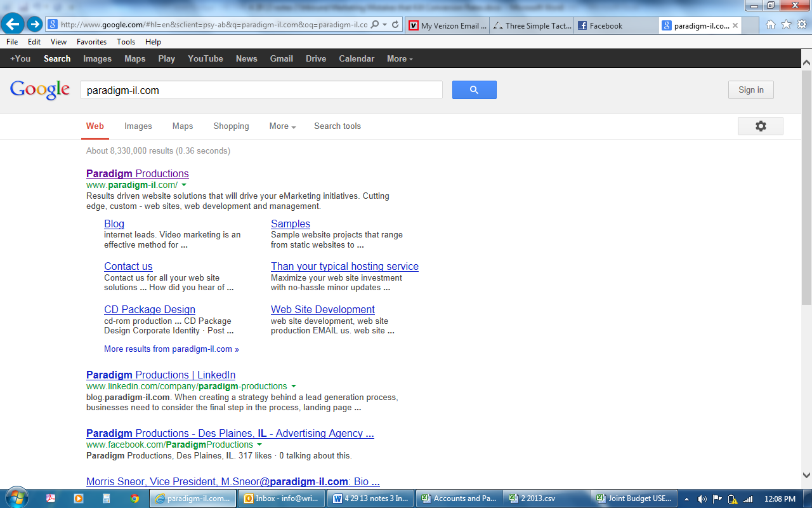
Task: Open dropdown arrow beside LinkedIn result URL
Action: (294, 386)
